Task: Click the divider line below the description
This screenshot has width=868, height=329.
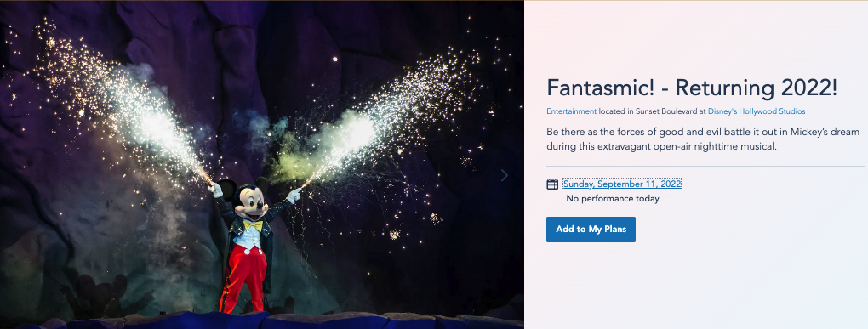Action: click(705, 166)
